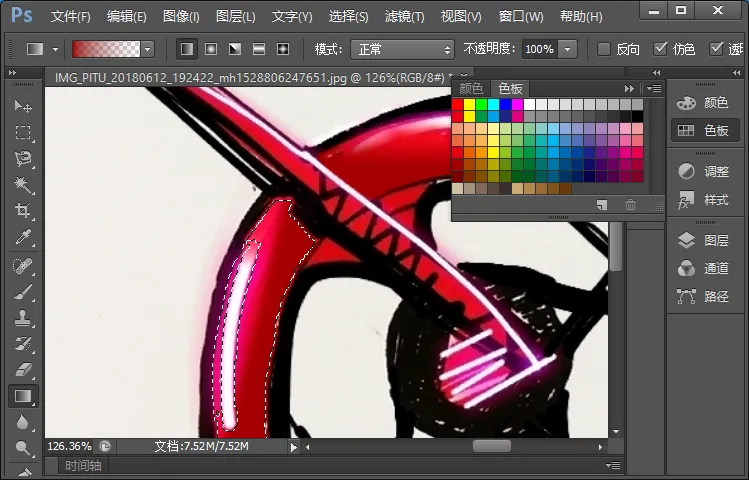Select the Magic Wand tool

pyautogui.click(x=22, y=185)
